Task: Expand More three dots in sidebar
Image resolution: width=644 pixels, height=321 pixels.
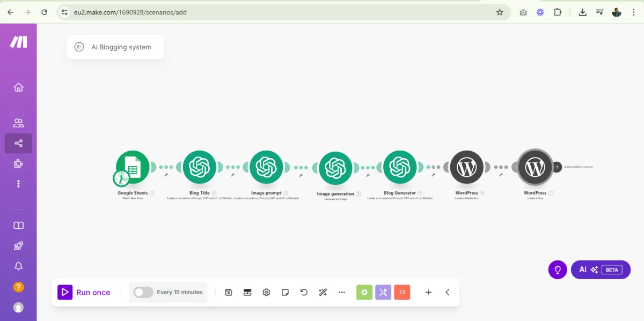Action: click(18, 183)
